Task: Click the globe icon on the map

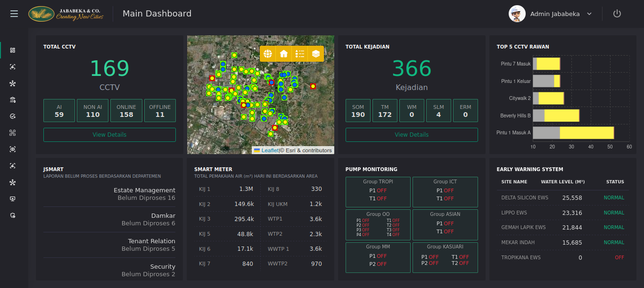Action: point(268,54)
